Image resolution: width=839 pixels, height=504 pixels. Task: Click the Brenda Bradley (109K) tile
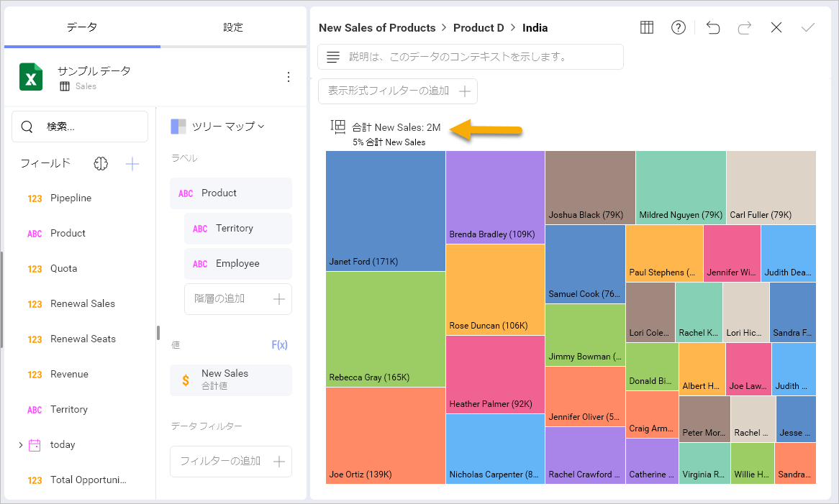[495, 197]
